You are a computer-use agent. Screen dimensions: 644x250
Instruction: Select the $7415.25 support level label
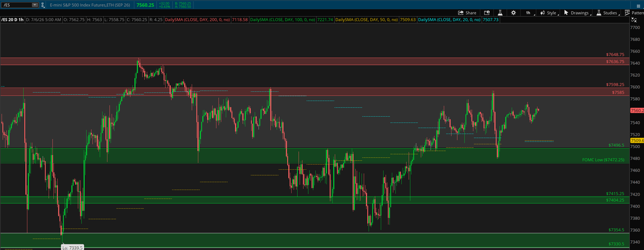click(614, 193)
